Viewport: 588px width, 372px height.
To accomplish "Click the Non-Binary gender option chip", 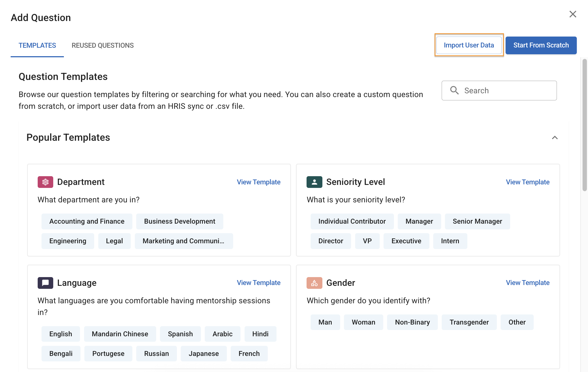I will click(x=412, y=322).
